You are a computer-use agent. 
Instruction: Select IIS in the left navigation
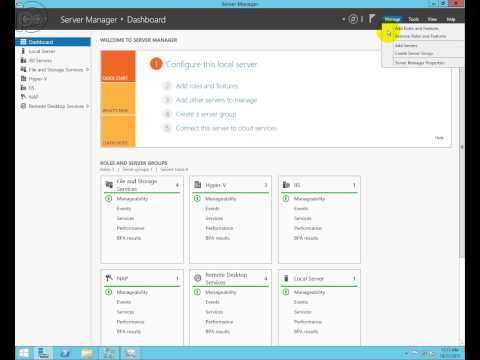click(31, 88)
